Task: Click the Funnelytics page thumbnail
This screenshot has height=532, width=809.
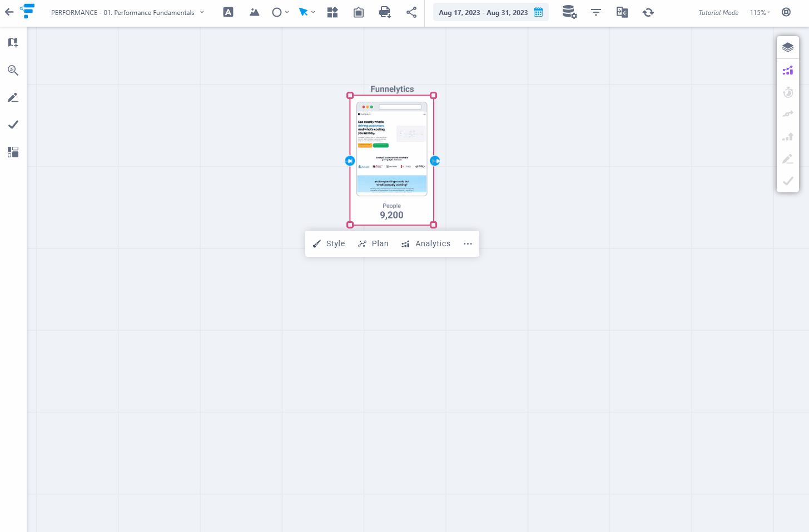Action: [x=392, y=149]
